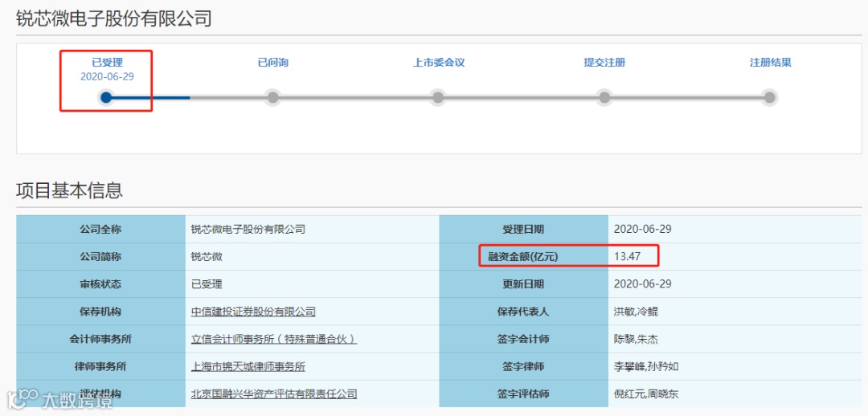Click the 保荐机构 header cell
Image resolution: width=868 pixels, height=416 pixels.
[100, 312]
